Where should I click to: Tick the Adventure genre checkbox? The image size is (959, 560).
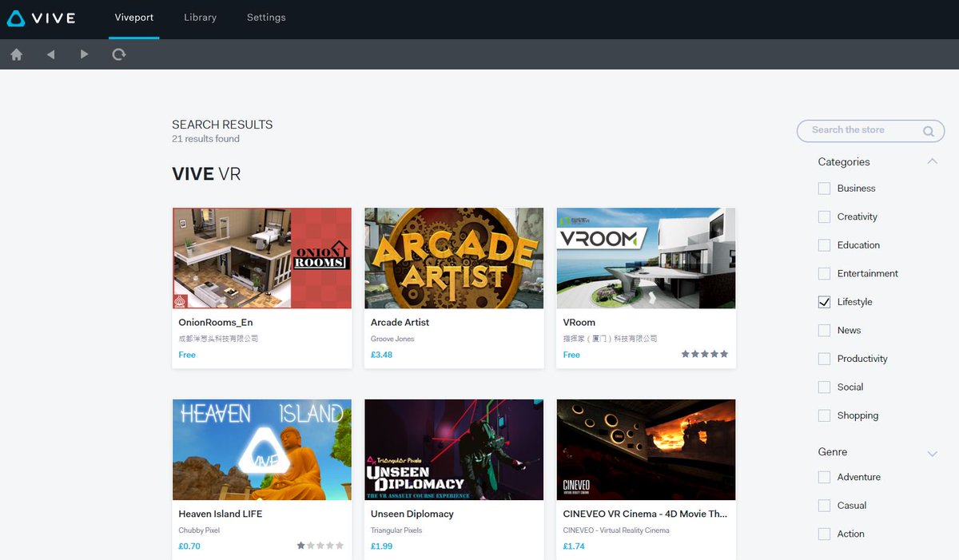(x=824, y=477)
